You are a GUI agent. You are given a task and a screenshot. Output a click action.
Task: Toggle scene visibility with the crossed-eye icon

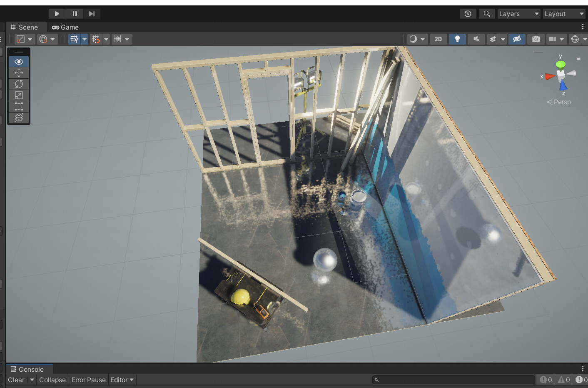coord(517,39)
